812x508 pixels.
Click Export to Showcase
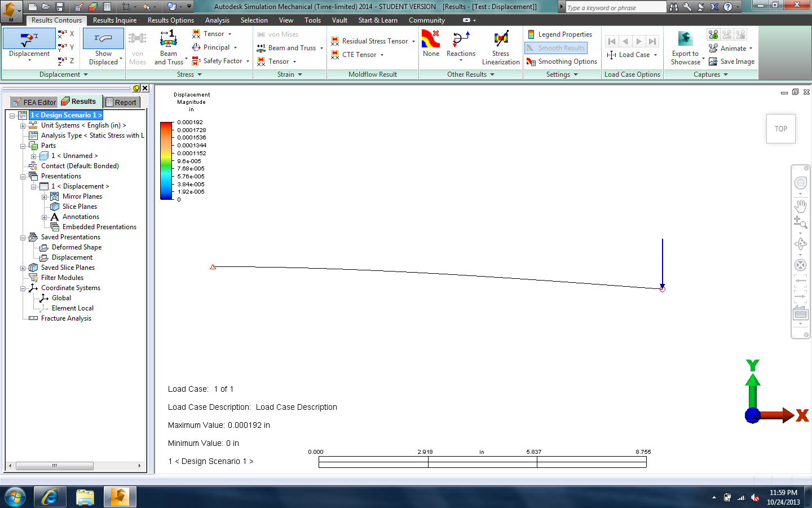click(x=686, y=48)
